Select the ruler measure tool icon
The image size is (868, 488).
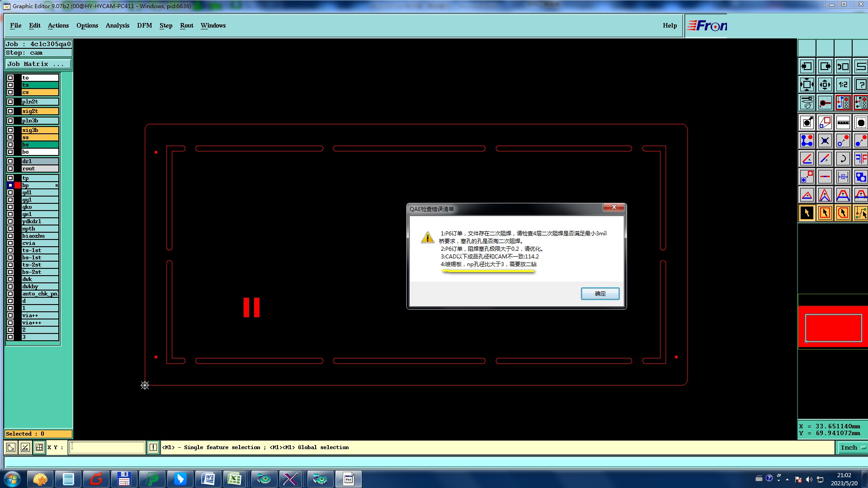pyautogui.click(x=843, y=122)
